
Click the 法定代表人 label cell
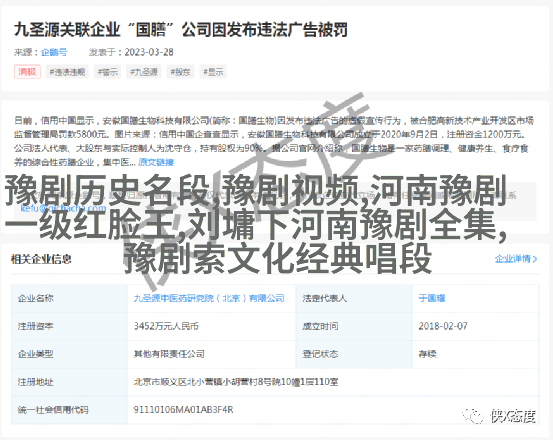pyautogui.click(x=354, y=298)
